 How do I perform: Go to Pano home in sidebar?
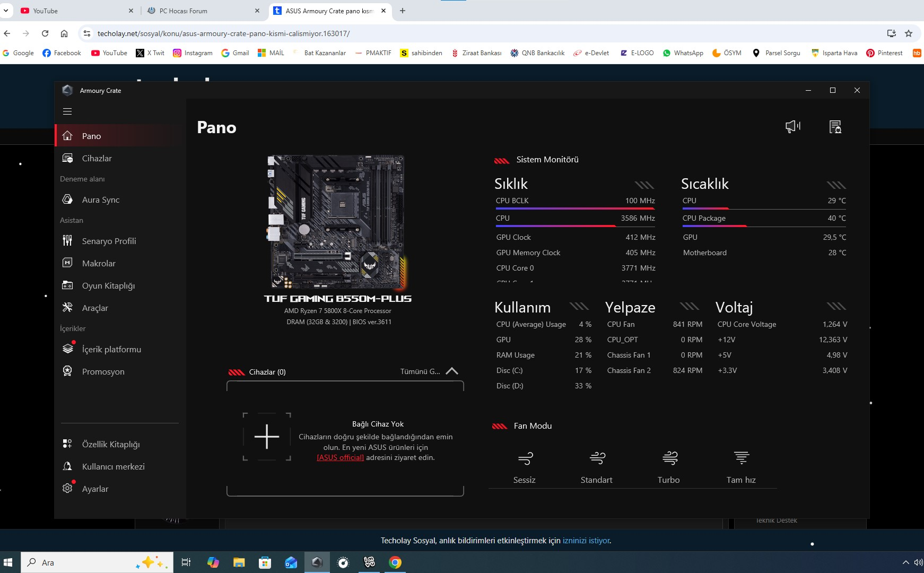tap(119, 136)
